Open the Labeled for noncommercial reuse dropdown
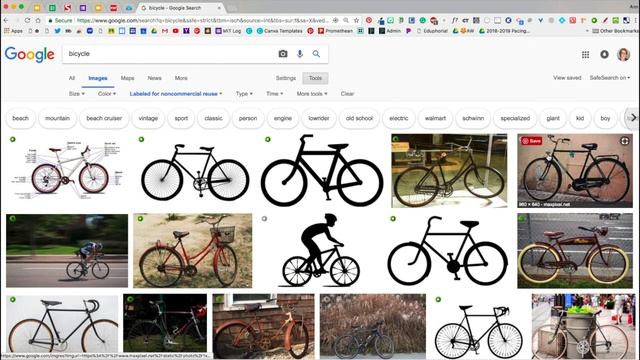Image resolution: width=640 pixels, height=360 pixels. (176, 94)
